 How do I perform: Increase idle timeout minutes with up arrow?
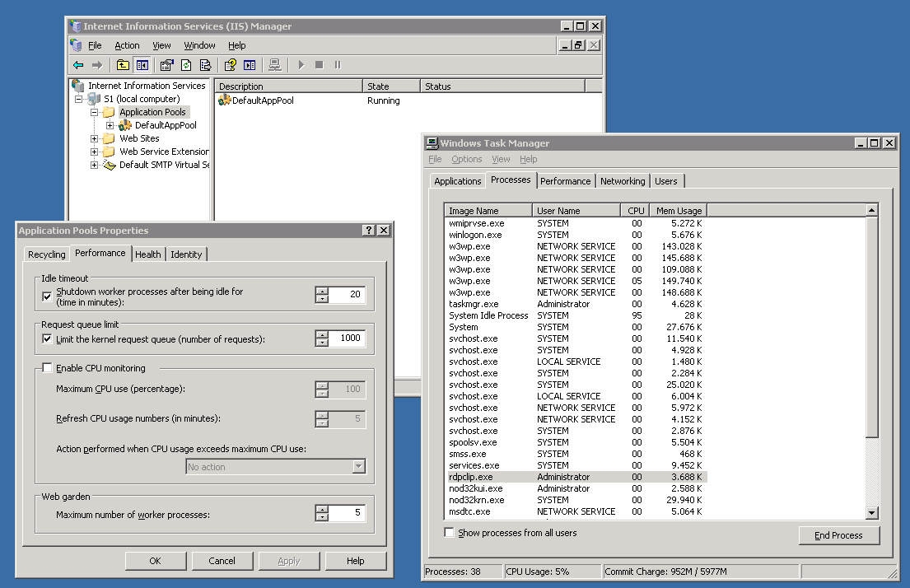coord(322,291)
